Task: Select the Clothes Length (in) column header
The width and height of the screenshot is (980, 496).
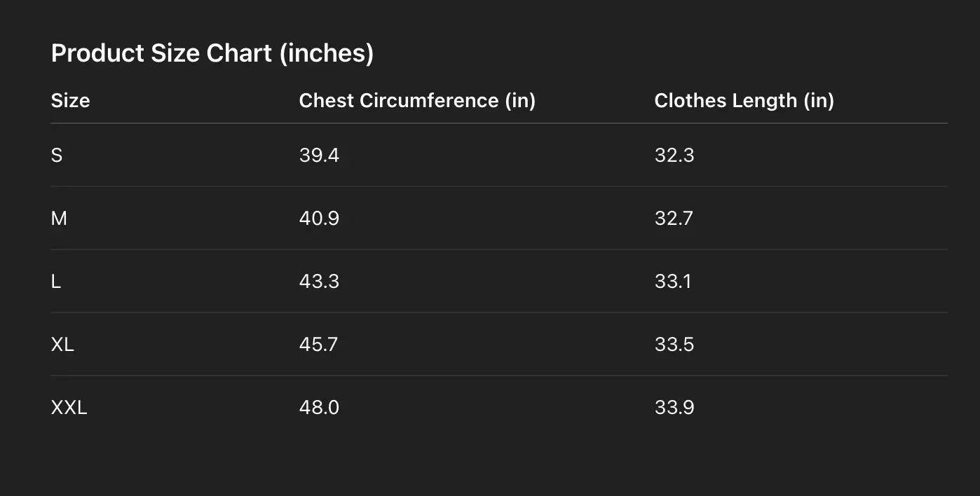Action: [744, 100]
